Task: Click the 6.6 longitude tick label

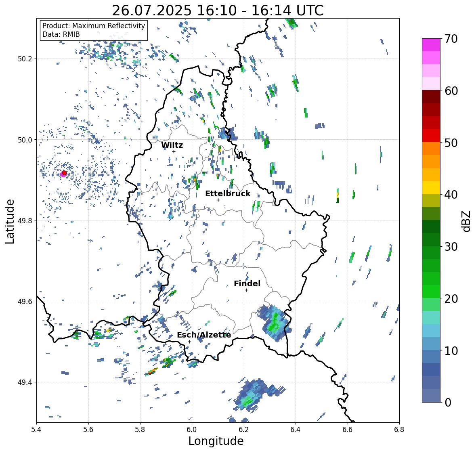Action: click(348, 430)
